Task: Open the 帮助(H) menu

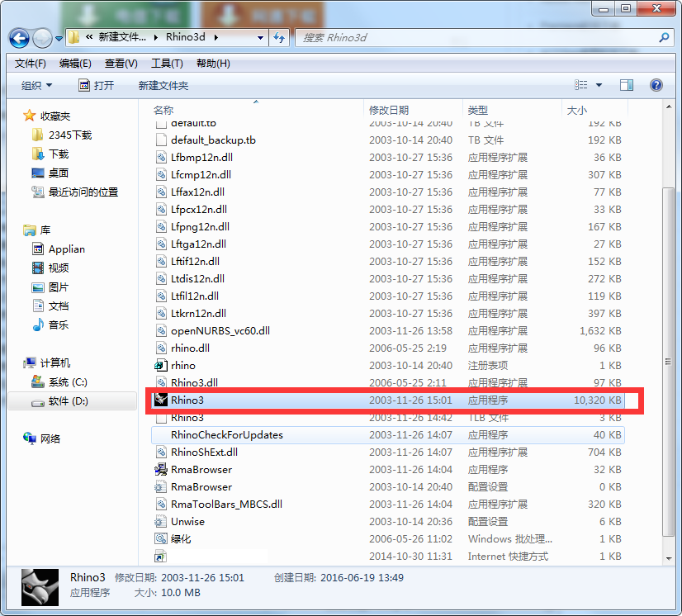Action: click(x=213, y=64)
